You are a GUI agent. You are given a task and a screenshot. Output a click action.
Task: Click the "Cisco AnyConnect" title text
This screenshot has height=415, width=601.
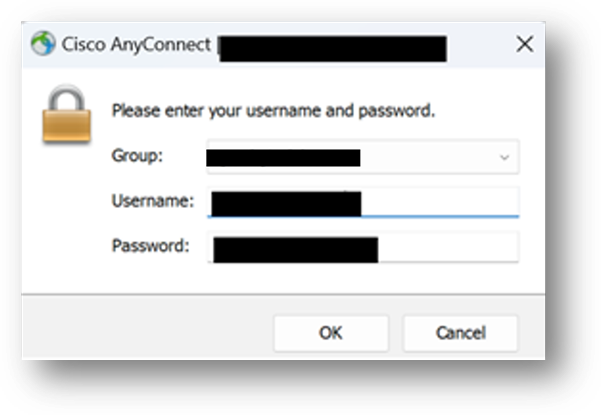pyautogui.click(x=137, y=45)
